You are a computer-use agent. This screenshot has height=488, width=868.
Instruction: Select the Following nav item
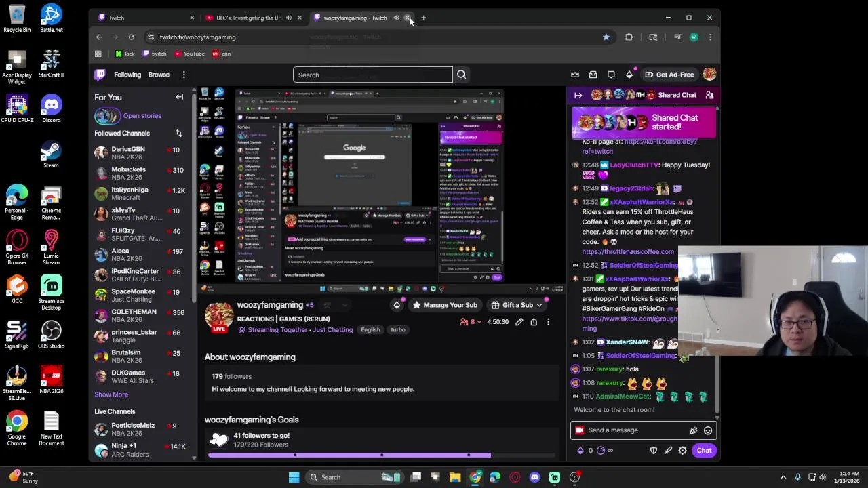point(127,75)
